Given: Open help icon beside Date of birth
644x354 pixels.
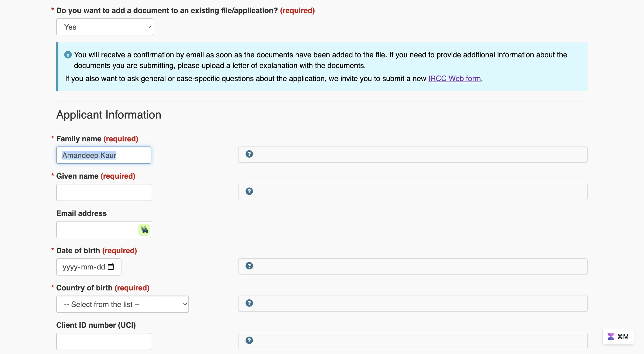Looking at the screenshot, I should pyautogui.click(x=249, y=266).
